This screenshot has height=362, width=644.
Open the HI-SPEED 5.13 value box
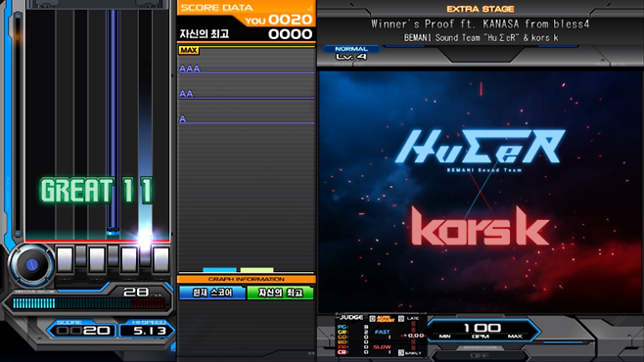coord(147,331)
